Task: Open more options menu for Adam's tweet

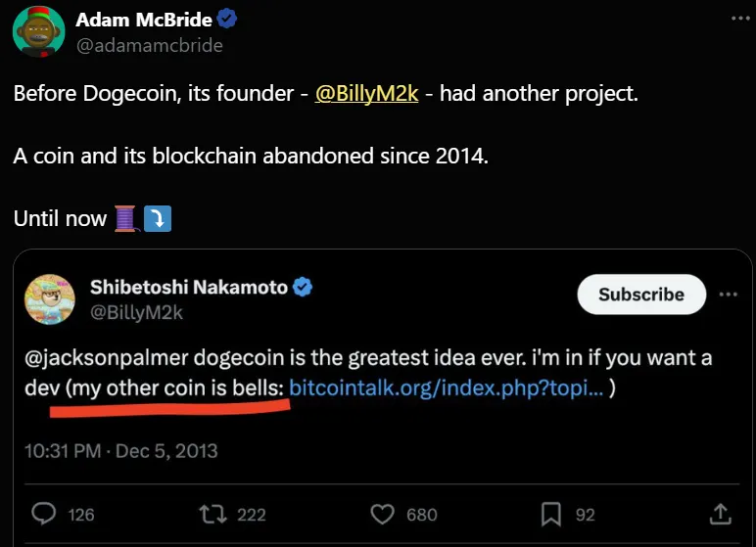Action: pos(740,19)
